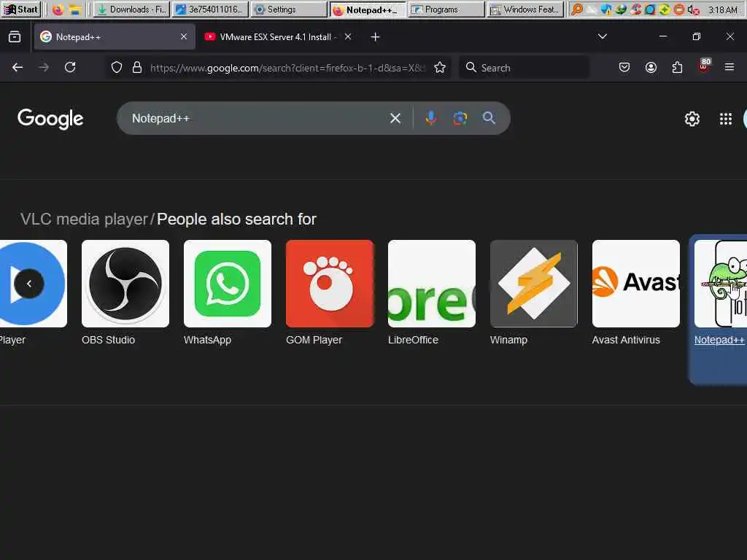Click Google search field containing Notepad++
This screenshot has width=747, height=560.
pyautogui.click(x=258, y=118)
